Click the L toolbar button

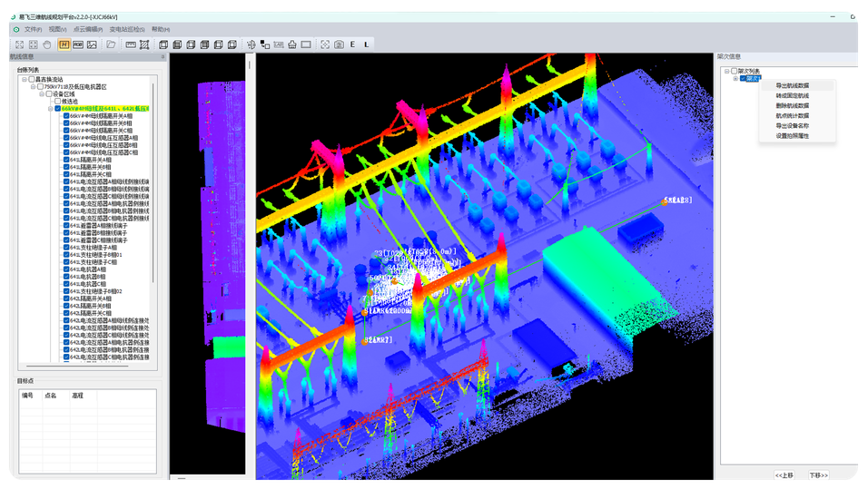click(366, 44)
